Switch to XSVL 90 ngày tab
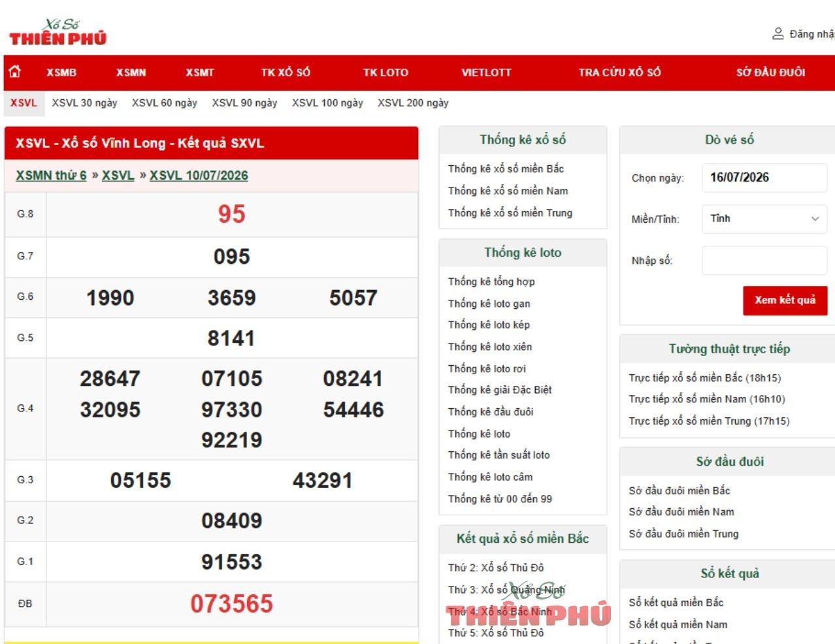The width and height of the screenshot is (835, 644). [x=244, y=103]
